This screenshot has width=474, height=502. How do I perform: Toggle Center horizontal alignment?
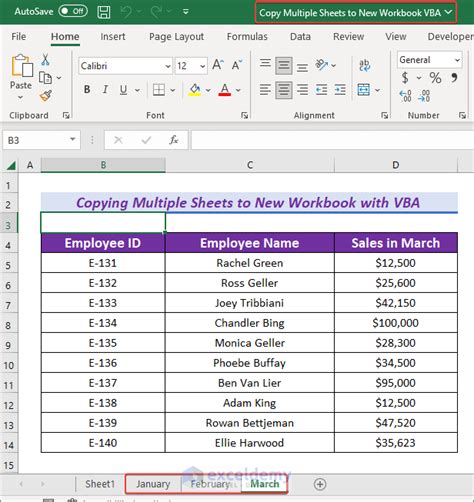coord(284,90)
